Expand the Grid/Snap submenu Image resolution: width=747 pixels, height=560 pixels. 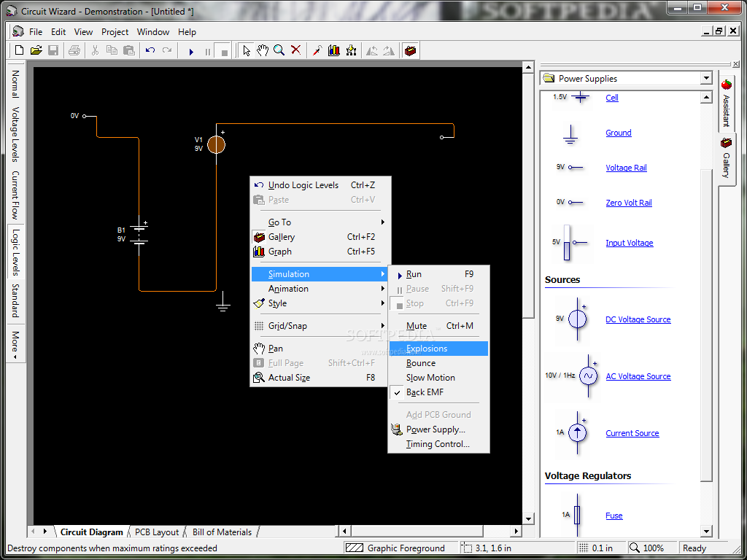tap(287, 326)
